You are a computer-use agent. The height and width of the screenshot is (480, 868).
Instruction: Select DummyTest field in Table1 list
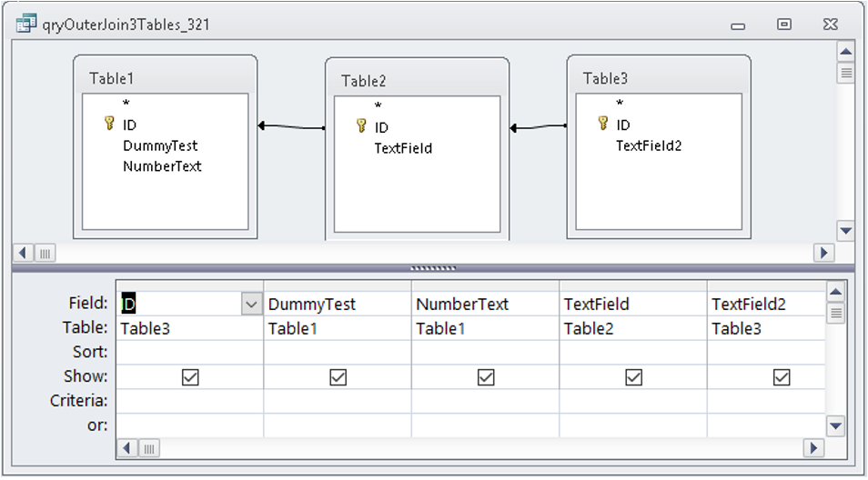160,146
